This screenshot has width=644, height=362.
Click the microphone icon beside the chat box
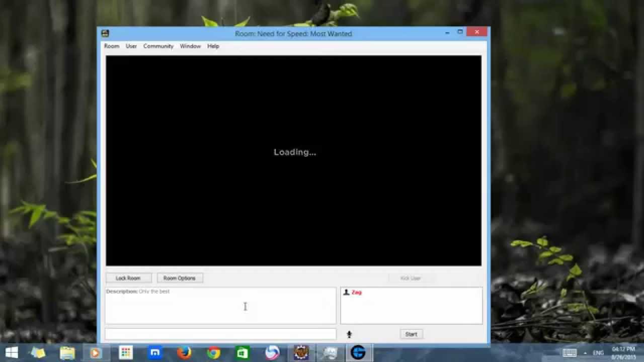pyautogui.click(x=349, y=334)
